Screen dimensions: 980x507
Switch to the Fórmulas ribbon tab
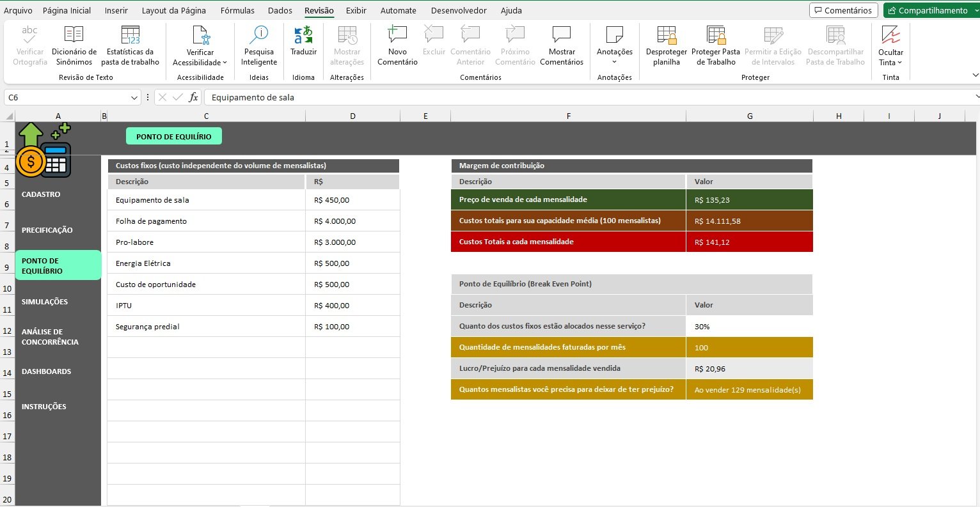tap(237, 10)
